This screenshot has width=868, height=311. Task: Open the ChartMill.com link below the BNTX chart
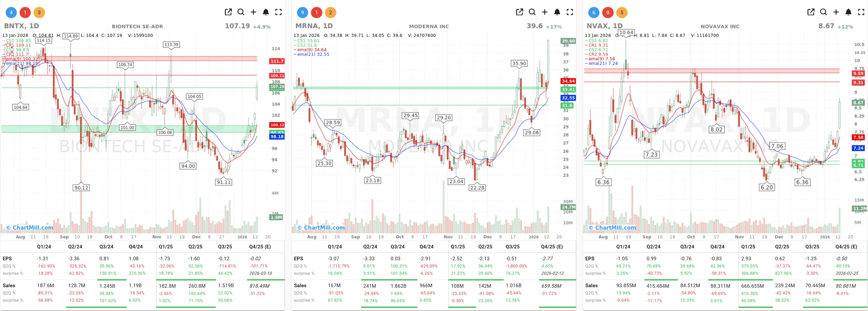click(29, 228)
